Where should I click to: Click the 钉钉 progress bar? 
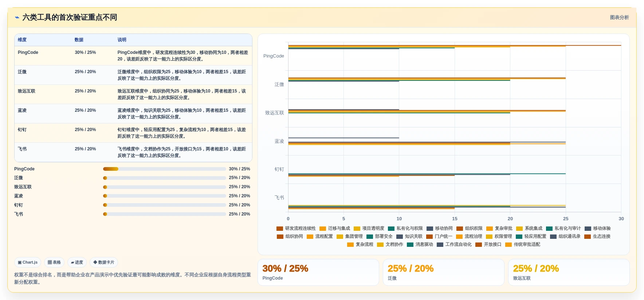click(164, 205)
